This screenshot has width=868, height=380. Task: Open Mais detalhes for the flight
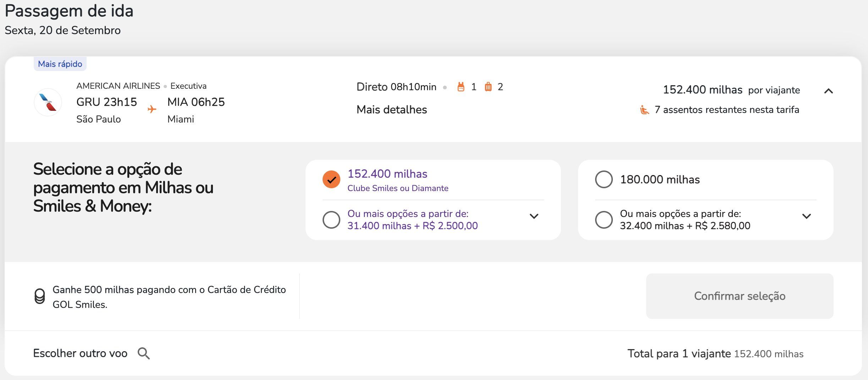pyautogui.click(x=392, y=110)
